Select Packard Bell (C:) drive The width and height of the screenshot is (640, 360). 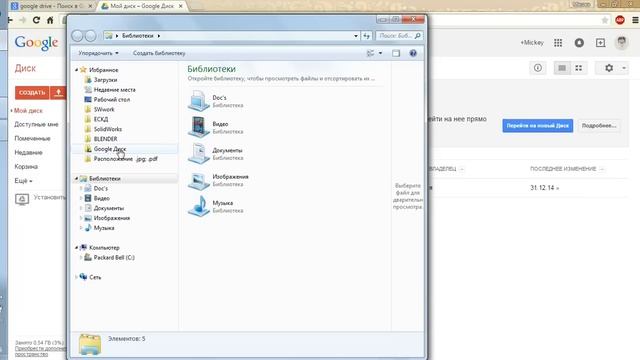click(x=114, y=258)
